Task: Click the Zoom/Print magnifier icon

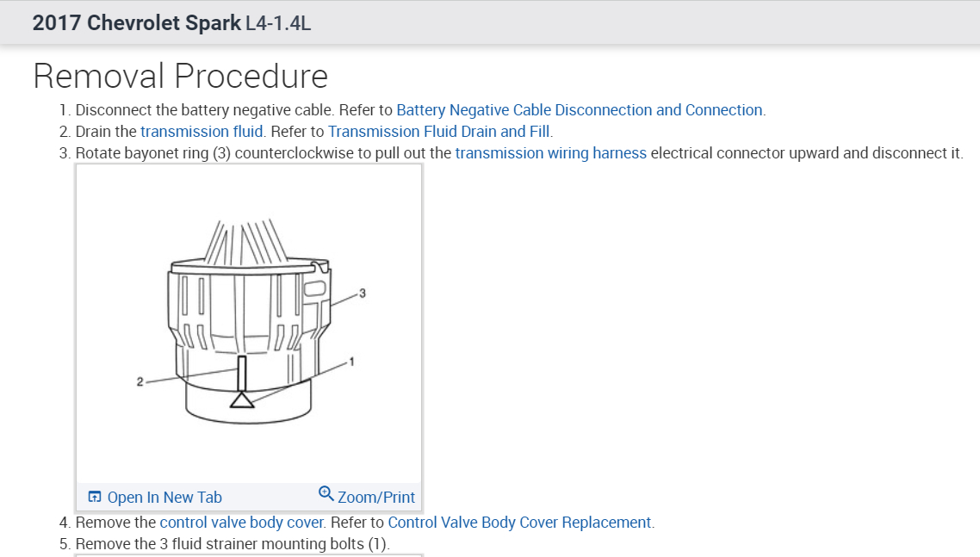Action: (326, 494)
